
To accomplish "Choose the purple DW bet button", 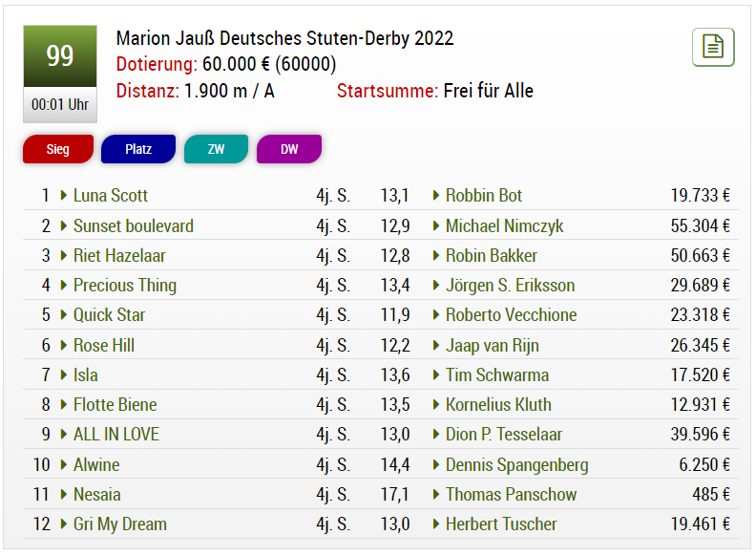I will click(x=289, y=149).
